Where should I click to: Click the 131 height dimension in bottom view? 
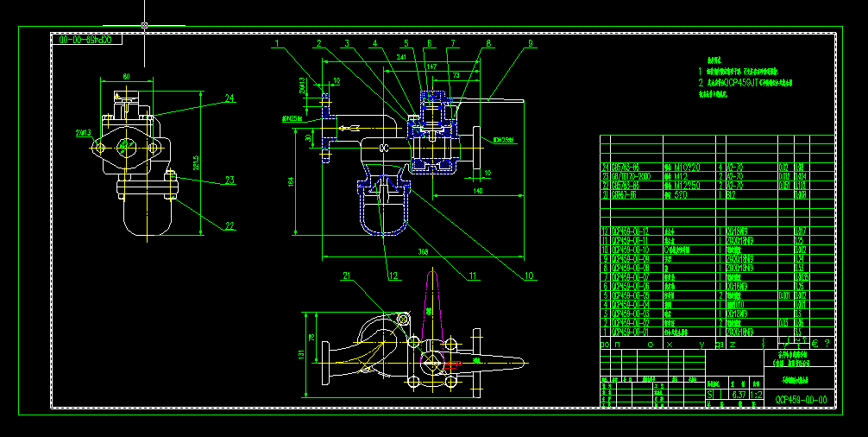(x=302, y=354)
